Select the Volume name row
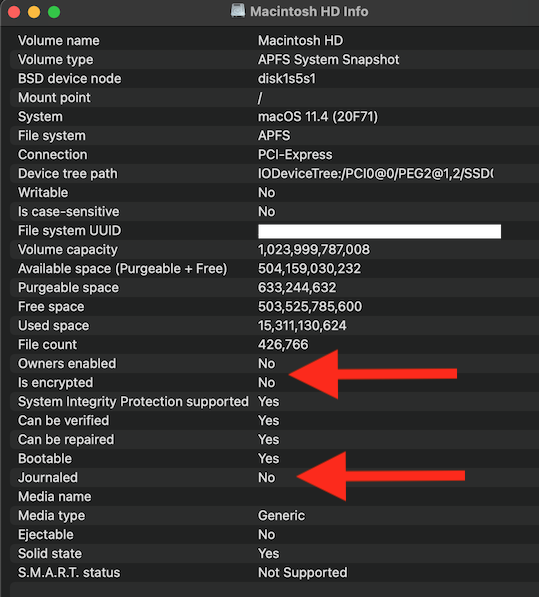The image size is (539, 597). pos(274,41)
